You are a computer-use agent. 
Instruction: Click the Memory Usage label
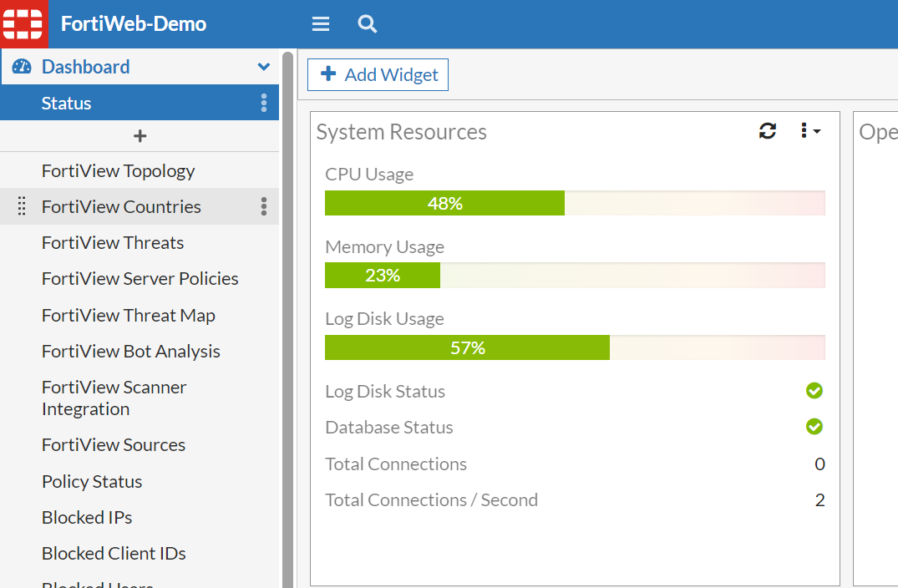click(x=385, y=246)
